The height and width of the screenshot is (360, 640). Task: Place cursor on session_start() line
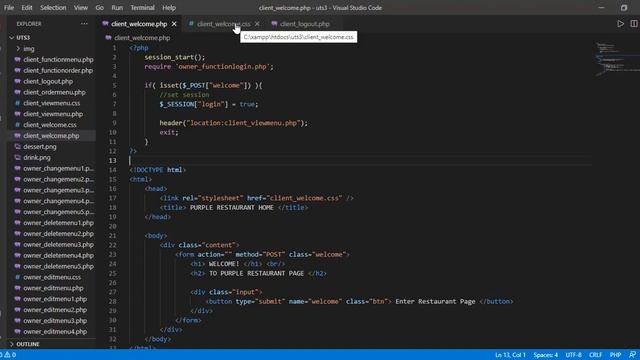point(175,57)
